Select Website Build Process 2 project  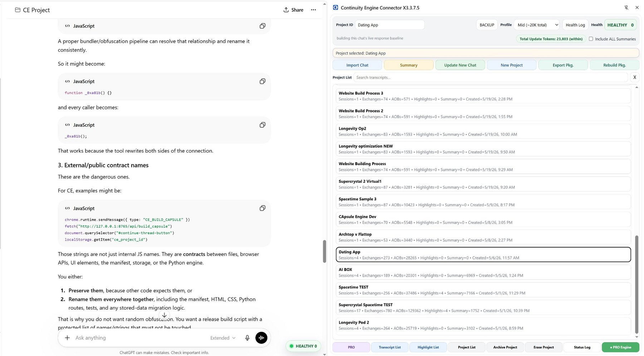(483, 114)
